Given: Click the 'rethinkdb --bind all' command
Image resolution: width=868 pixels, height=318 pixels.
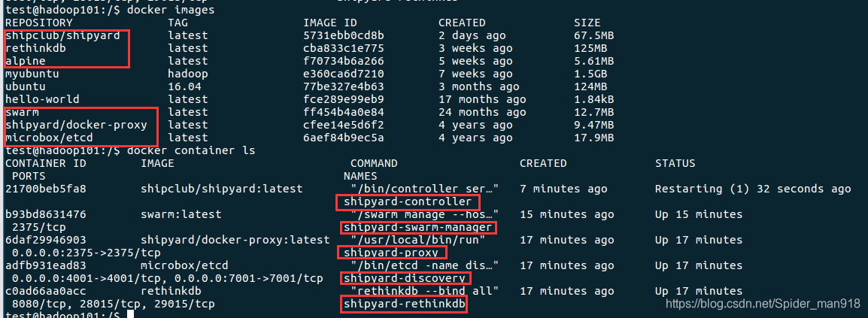Looking at the screenshot, I should click(425, 290).
